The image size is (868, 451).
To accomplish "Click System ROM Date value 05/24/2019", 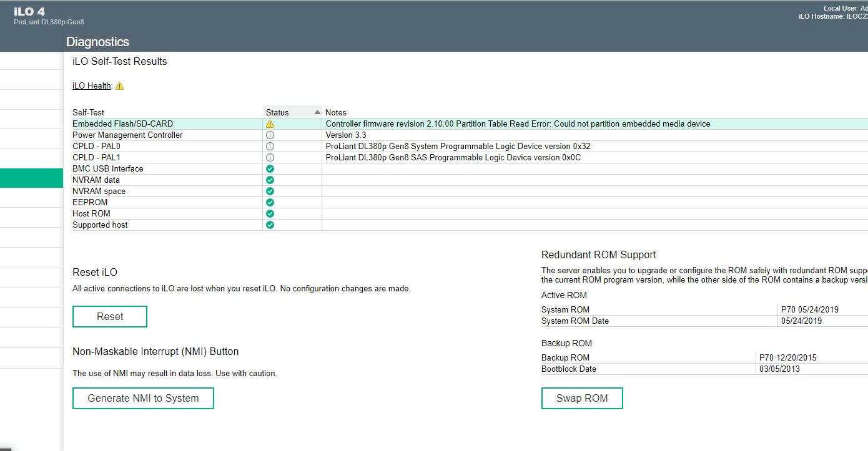I will coord(801,321).
